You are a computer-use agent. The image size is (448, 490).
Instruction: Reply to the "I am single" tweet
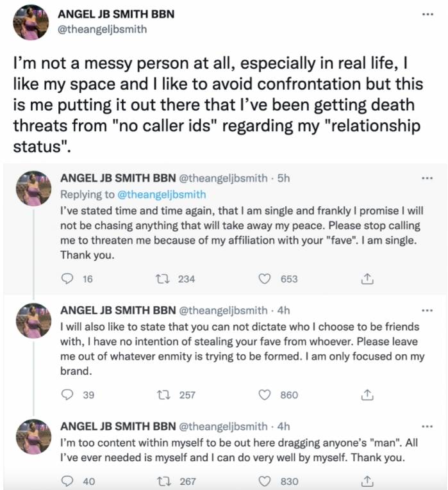tap(67, 279)
